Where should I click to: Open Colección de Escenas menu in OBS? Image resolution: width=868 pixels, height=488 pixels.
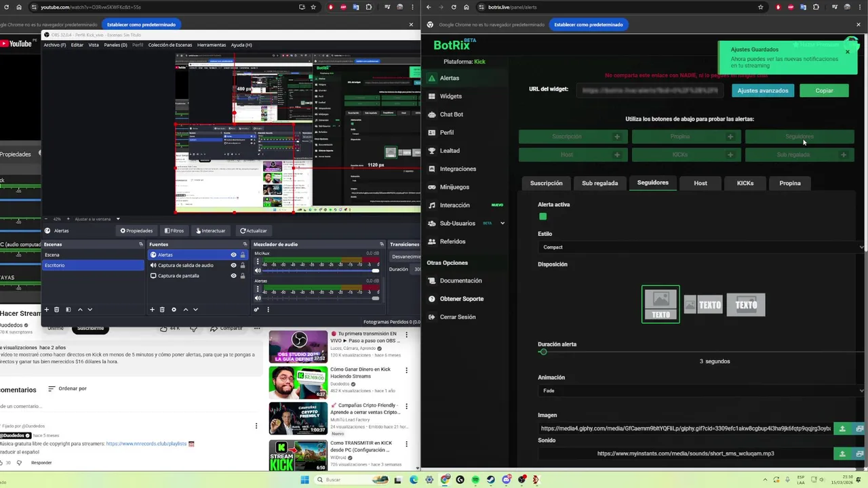coord(170,45)
